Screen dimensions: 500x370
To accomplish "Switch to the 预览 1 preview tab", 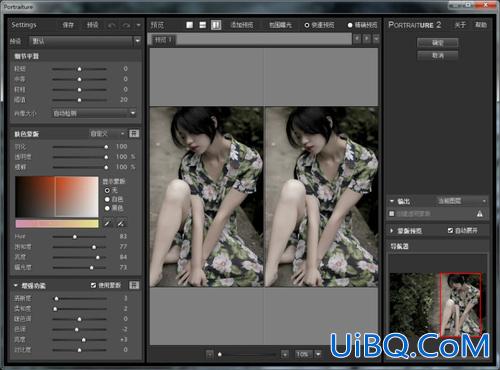I will (x=163, y=40).
